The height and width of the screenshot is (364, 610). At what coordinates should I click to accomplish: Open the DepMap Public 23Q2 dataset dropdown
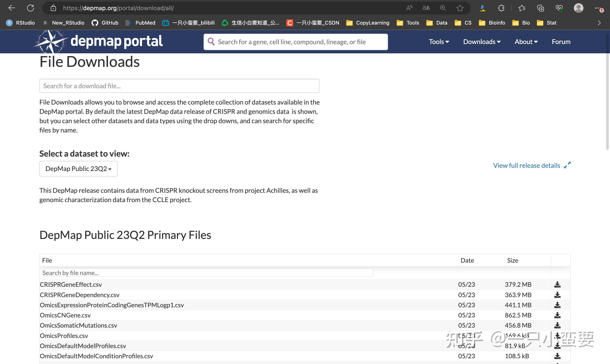click(x=78, y=169)
